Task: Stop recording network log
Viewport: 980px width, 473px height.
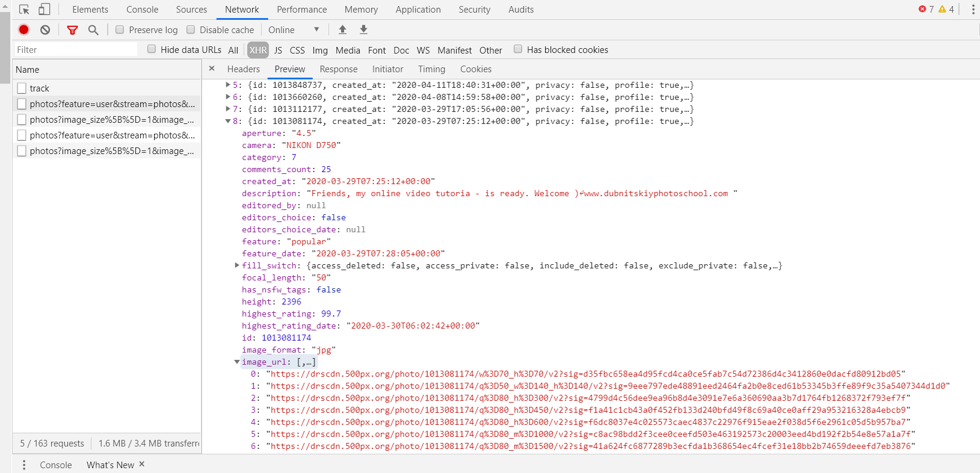Action: click(x=23, y=29)
